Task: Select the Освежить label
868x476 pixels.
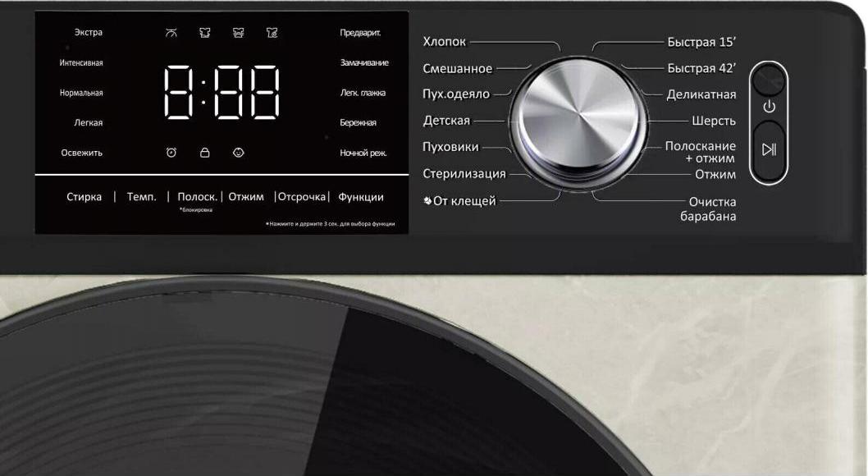Action: pyautogui.click(x=82, y=153)
